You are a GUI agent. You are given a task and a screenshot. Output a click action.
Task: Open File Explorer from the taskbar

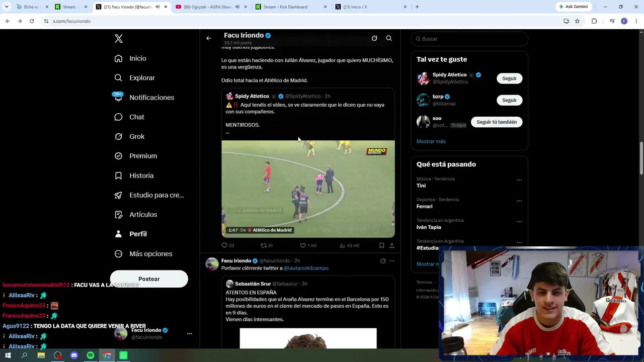click(41, 355)
